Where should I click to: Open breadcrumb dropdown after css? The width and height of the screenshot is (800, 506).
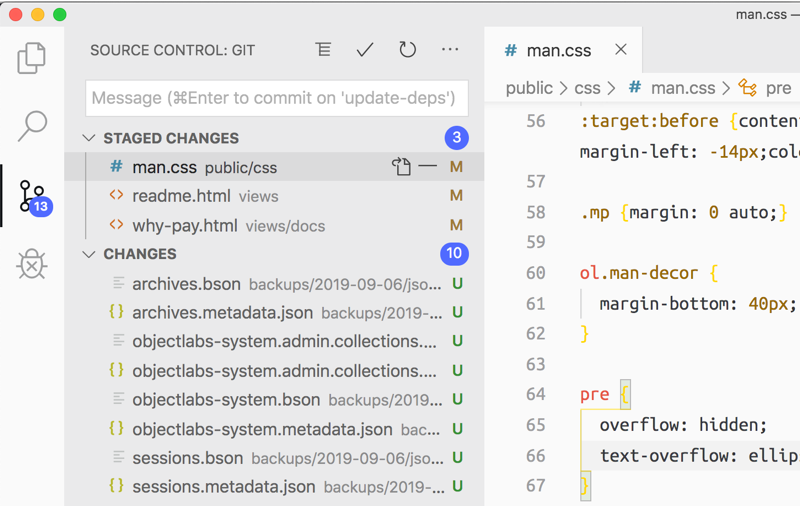pos(611,88)
